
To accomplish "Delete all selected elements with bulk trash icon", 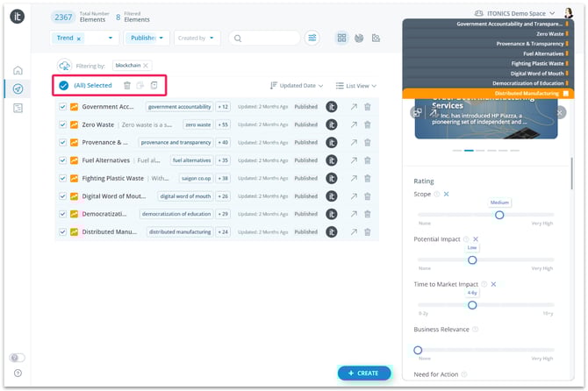I will click(127, 85).
